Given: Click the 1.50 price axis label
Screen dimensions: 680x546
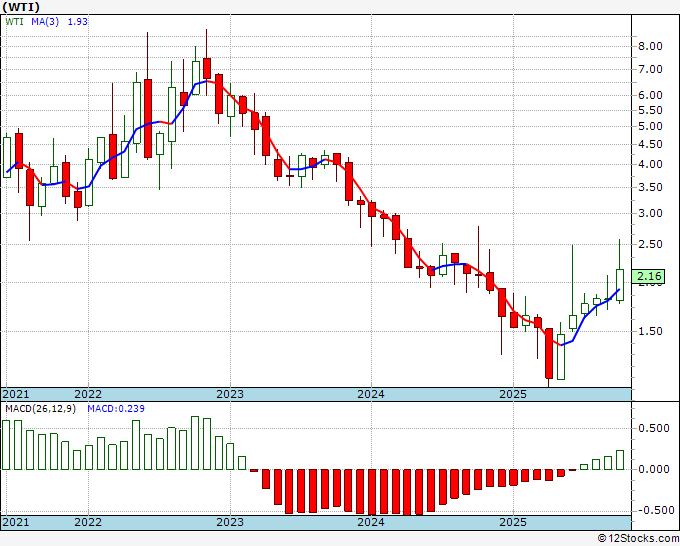Looking at the screenshot, I should 650,331.
